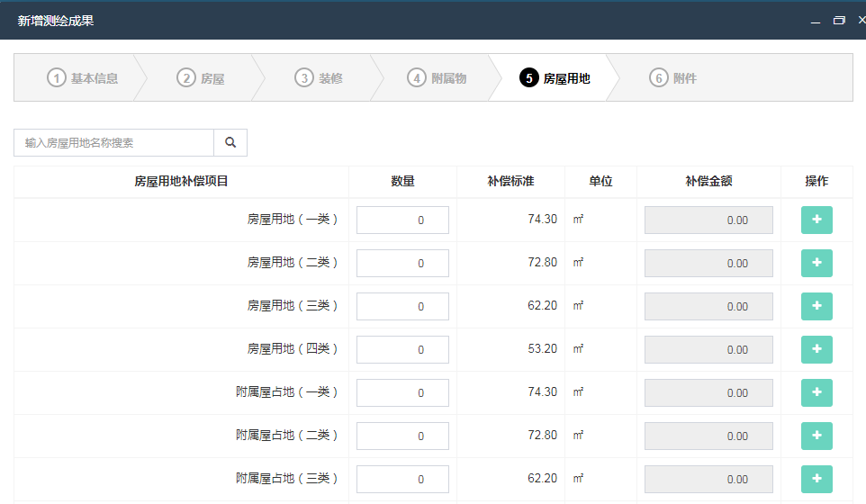The image size is (866, 504).
Task: Select the 附属屋占地（一类）item name
Action: coord(287,391)
